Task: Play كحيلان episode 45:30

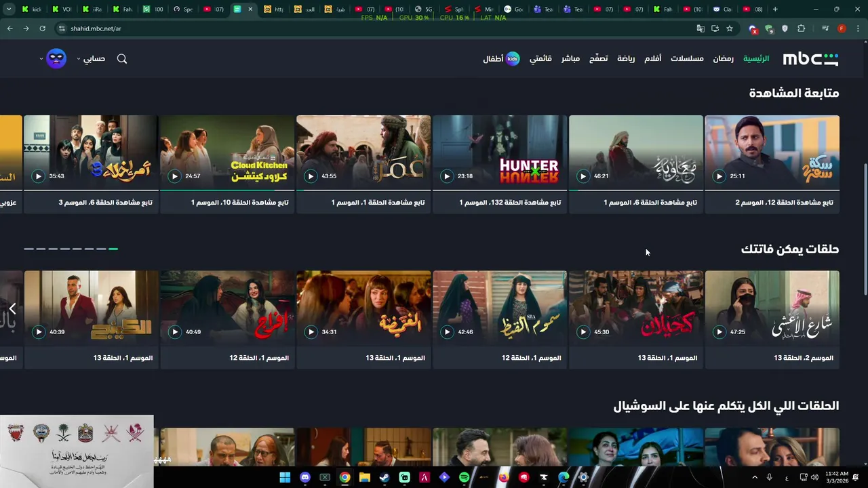Action: pos(583,332)
